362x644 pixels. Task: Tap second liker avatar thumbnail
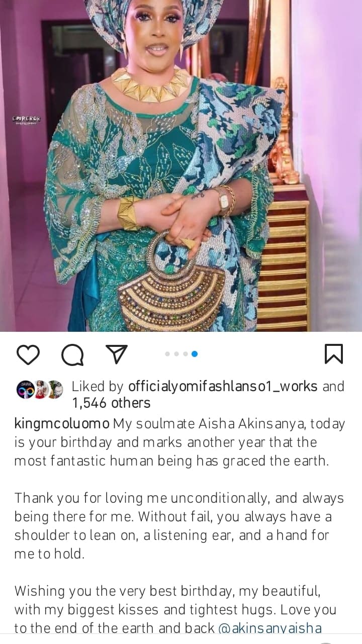point(40,390)
